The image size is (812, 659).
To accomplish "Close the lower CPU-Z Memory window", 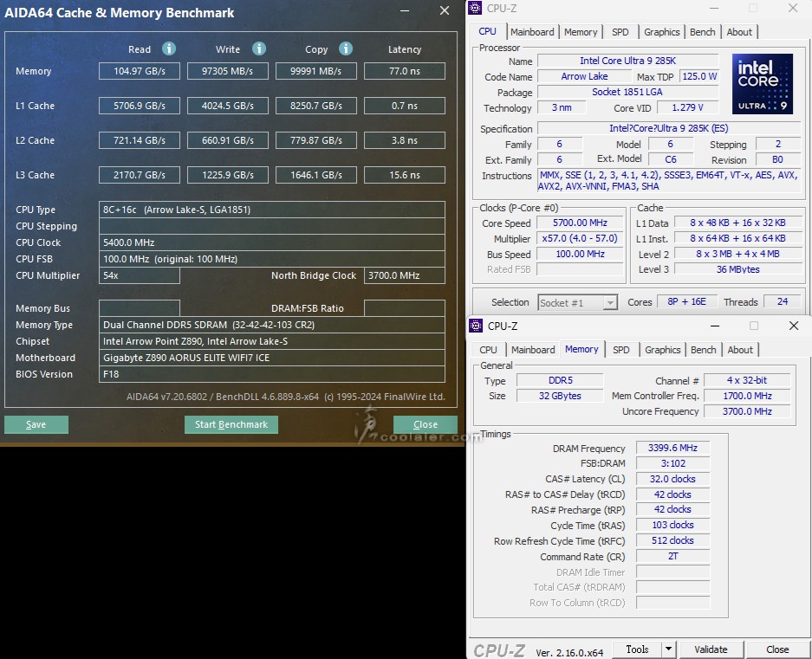I will click(x=793, y=326).
